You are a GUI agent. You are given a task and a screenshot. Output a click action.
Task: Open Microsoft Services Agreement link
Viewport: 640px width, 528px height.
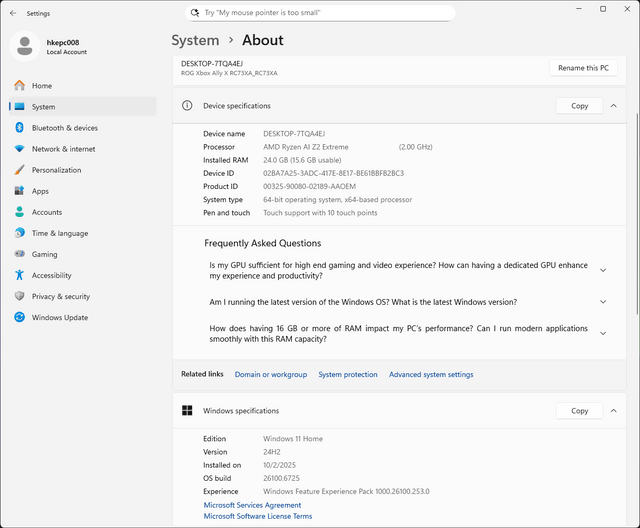coord(252,505)
